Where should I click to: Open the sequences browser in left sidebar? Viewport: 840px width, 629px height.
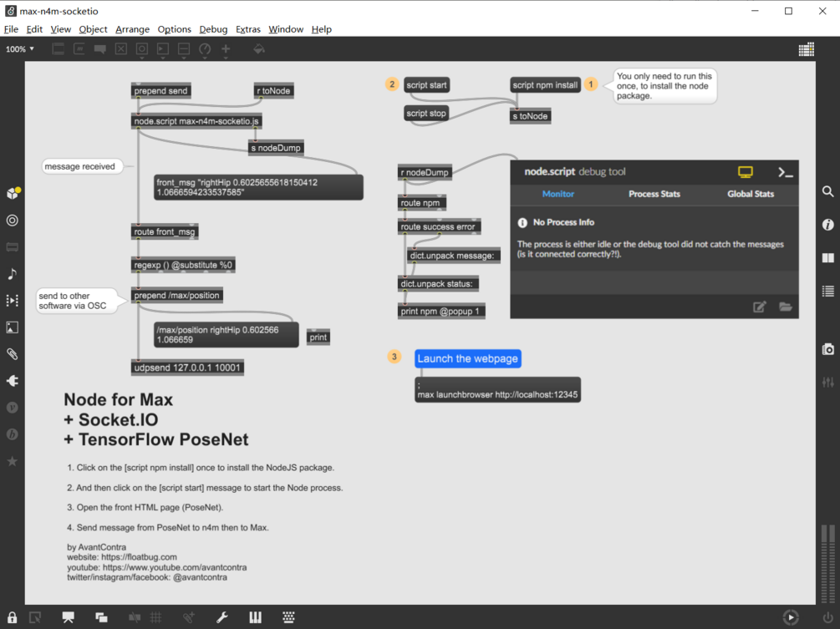(x=13, y=301)
